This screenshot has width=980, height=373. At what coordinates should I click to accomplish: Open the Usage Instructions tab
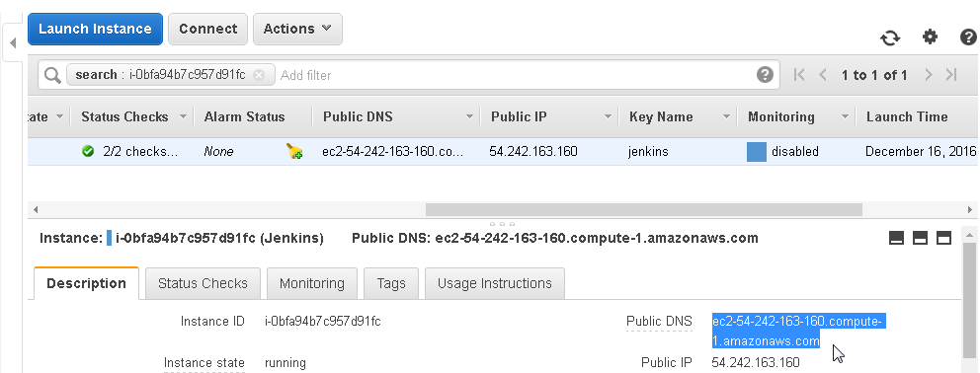(x=495, y=283)
